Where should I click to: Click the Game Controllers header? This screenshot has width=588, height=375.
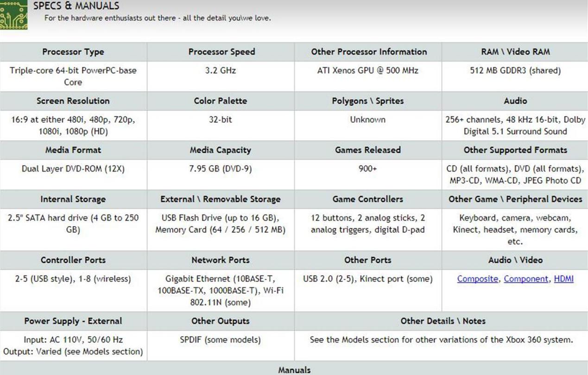pos(368,199)
